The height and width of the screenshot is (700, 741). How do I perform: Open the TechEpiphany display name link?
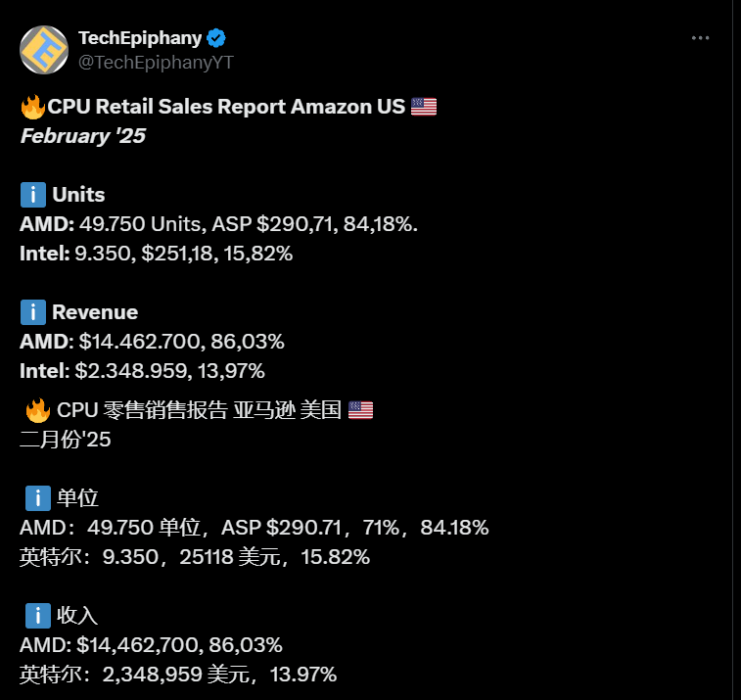tap(140, 38)
